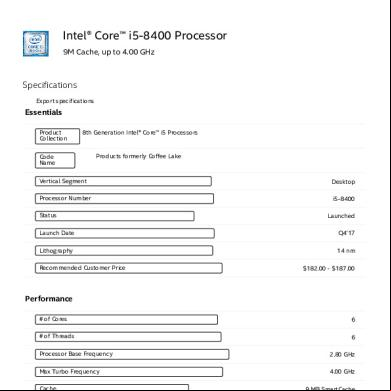Click the Launch Date field box
Viewport: 391px width, 391px height.
(125, 233)
